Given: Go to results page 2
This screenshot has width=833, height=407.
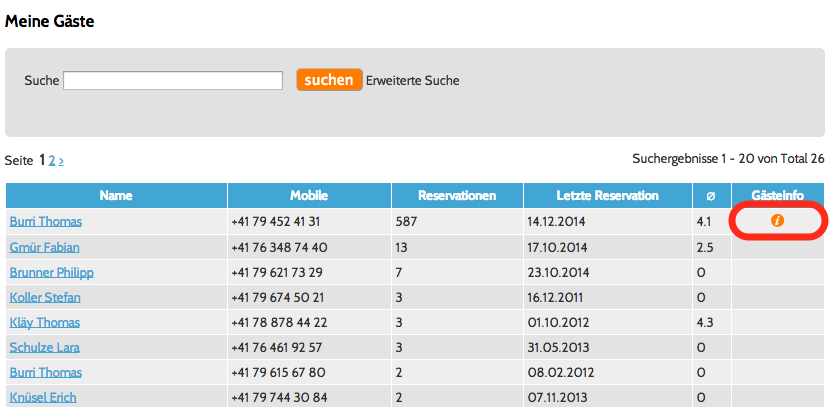Looking at the screenshot, I should (52, 160).
